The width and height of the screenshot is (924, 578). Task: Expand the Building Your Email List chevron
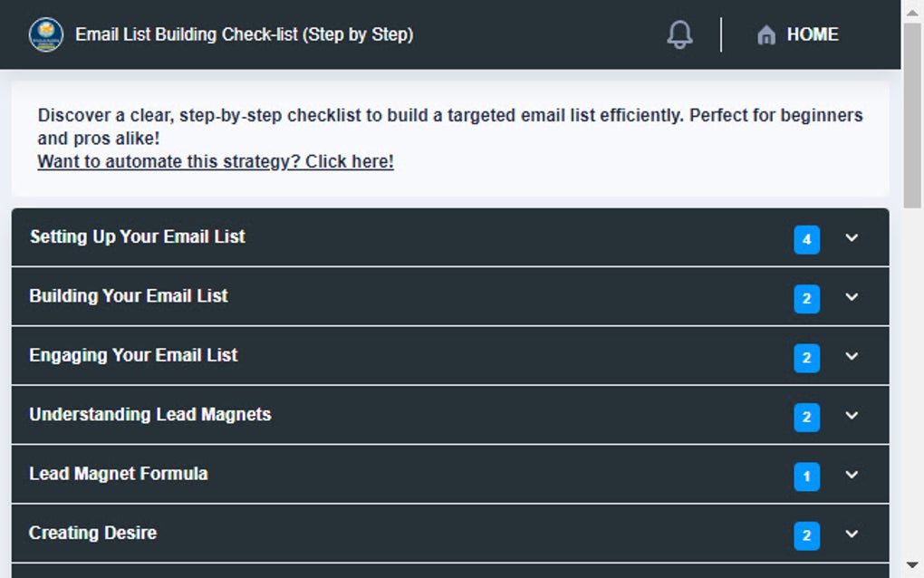pos(850,298)
